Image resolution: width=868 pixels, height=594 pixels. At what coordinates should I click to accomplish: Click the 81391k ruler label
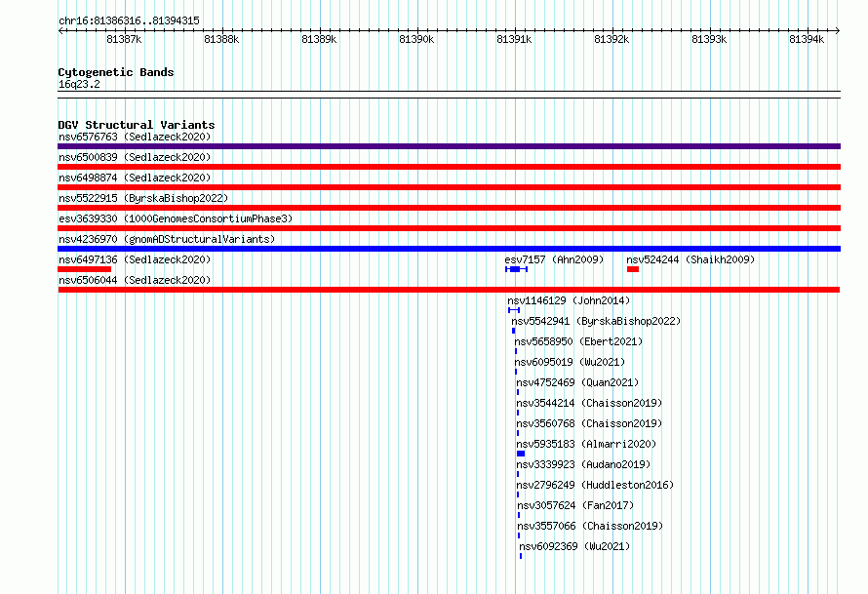tap(514, 39)
